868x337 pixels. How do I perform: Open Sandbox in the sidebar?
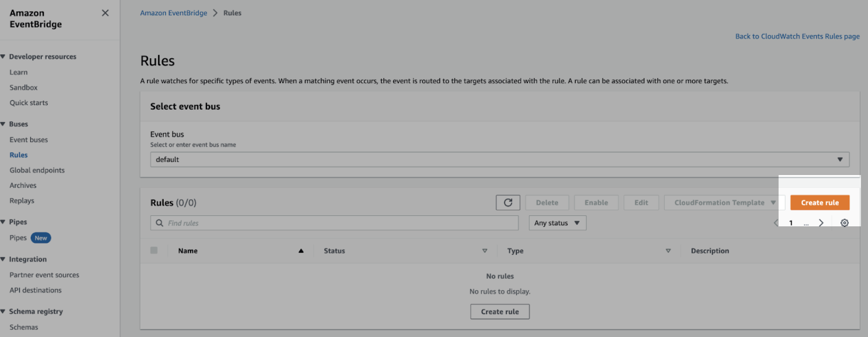coord(24,88)
